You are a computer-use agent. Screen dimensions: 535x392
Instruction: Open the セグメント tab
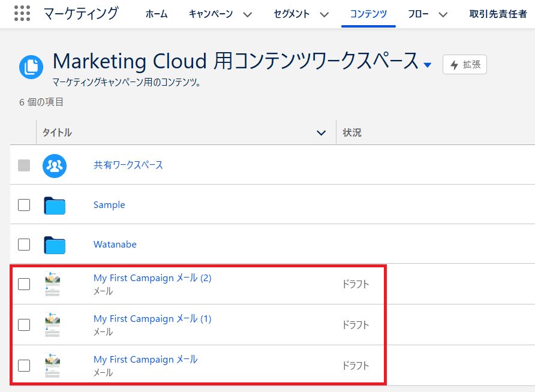[x=291, y=14]
